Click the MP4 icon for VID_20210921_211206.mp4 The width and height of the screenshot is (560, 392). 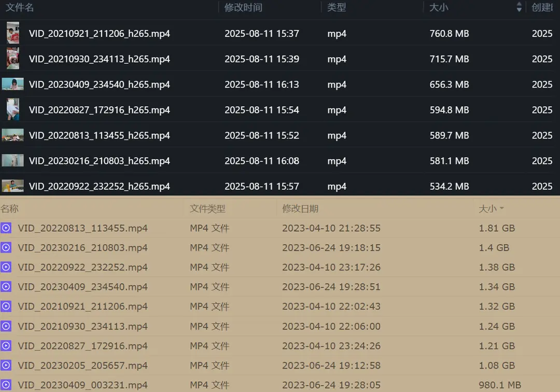coord(6,306)
